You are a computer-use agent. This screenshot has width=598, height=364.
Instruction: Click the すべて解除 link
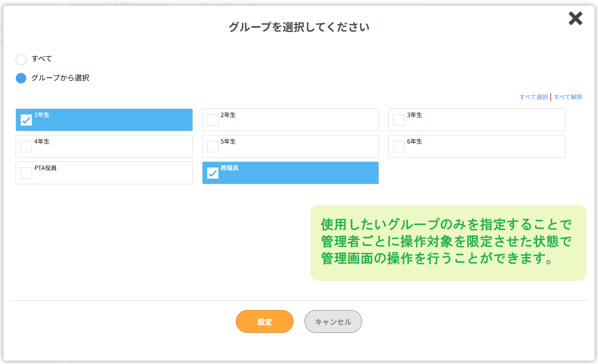click(x=568, y=97)
